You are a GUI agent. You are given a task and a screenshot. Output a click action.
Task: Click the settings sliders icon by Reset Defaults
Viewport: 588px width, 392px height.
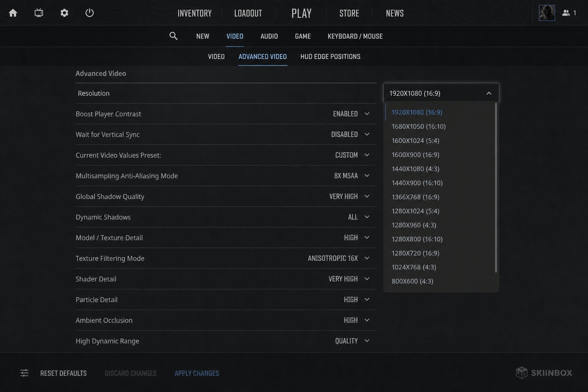[24, 373]
